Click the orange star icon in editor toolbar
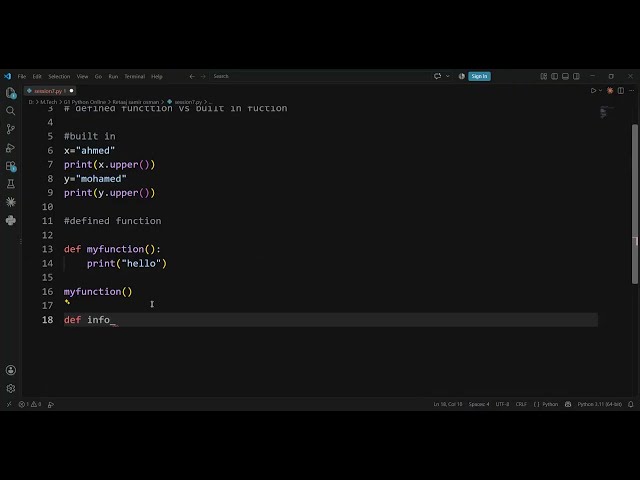 (x=610, y=91)
